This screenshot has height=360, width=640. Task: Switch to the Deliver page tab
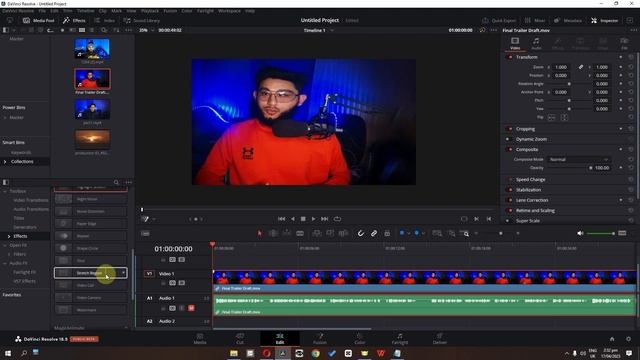[x=440, y=339]
